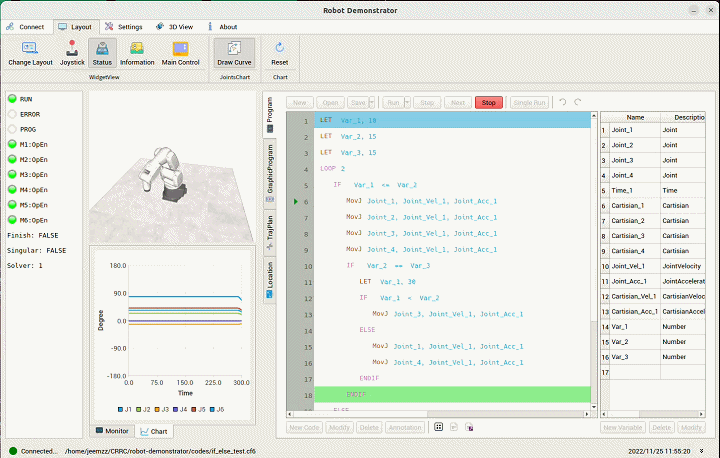
Task: Click the red Stop button
Action: click(x=489, y=102)
